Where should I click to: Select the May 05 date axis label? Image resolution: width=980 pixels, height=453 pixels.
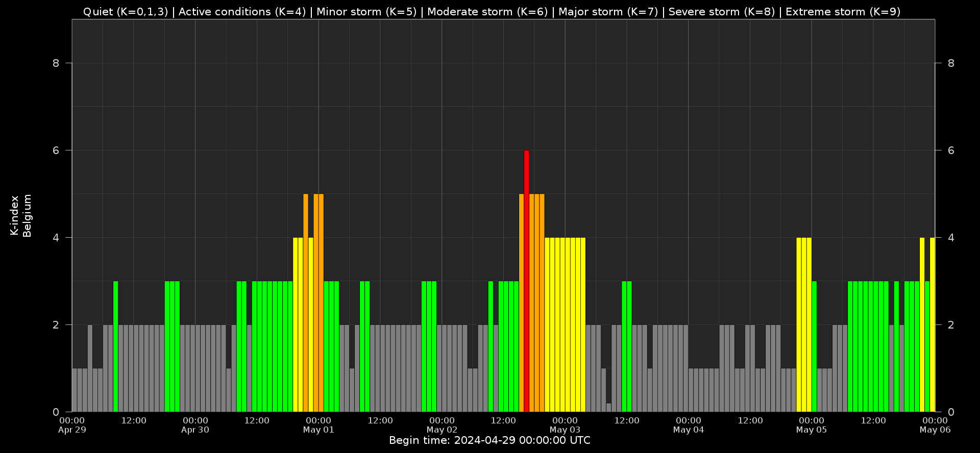click(811, 430)
